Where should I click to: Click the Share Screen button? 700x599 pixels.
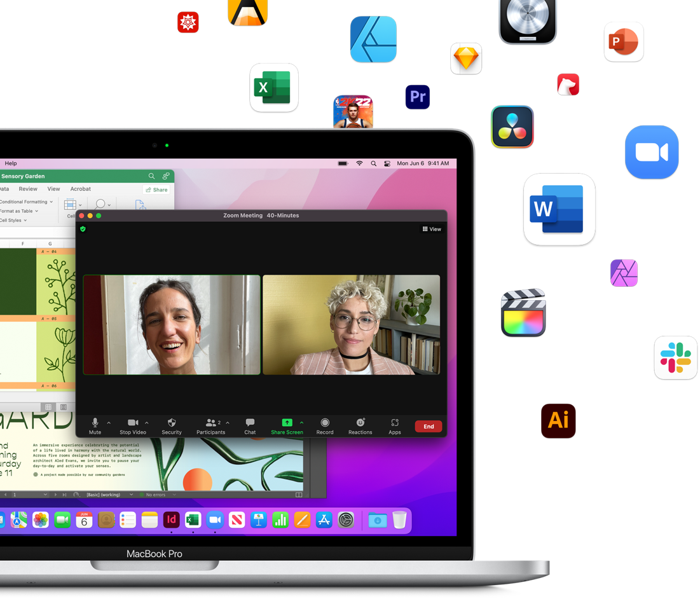pos(287,423)
